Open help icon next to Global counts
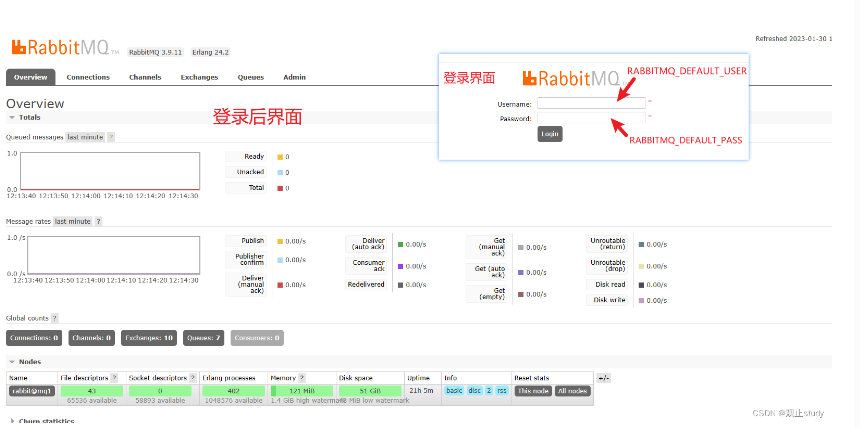The image size is (860, 428). 54,318
